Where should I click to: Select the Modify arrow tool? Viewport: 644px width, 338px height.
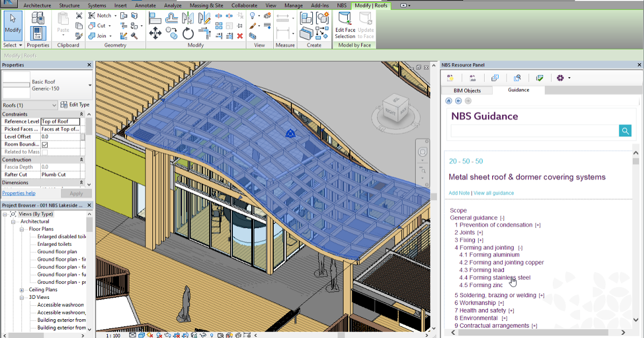(x=12, y=24)
